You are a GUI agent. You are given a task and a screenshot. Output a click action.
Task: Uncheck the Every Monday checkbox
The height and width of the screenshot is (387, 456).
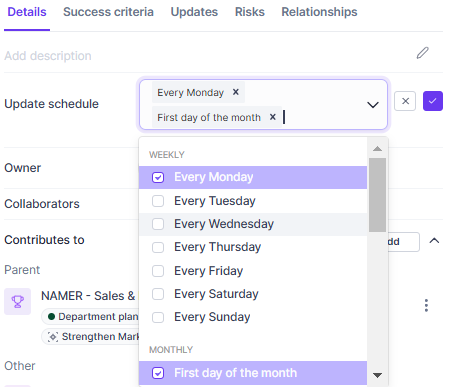[158, 177]
